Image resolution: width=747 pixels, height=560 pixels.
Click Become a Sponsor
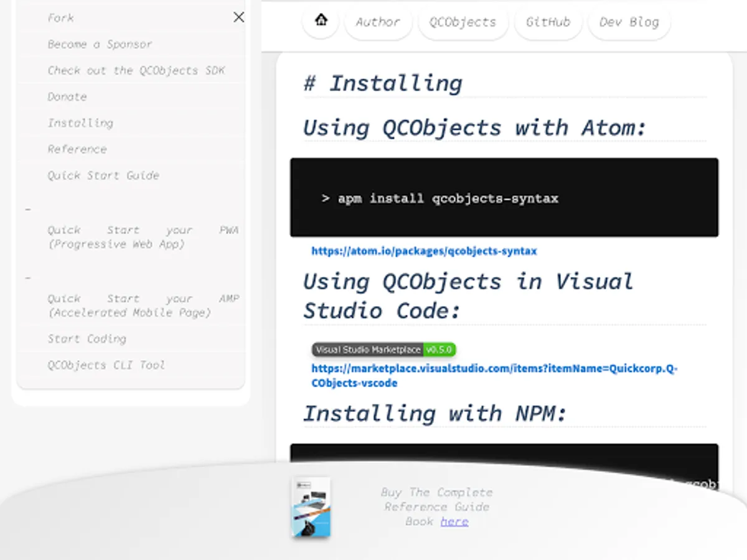coord(100,44)
